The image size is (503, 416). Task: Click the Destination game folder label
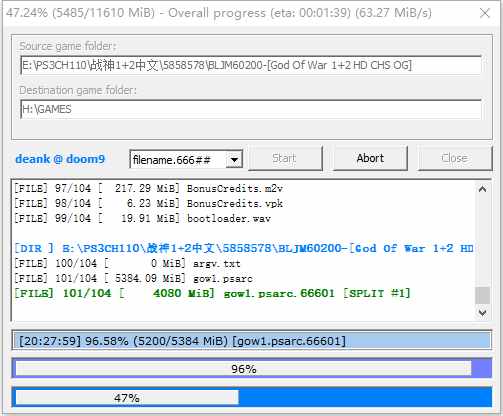[78, 90]
